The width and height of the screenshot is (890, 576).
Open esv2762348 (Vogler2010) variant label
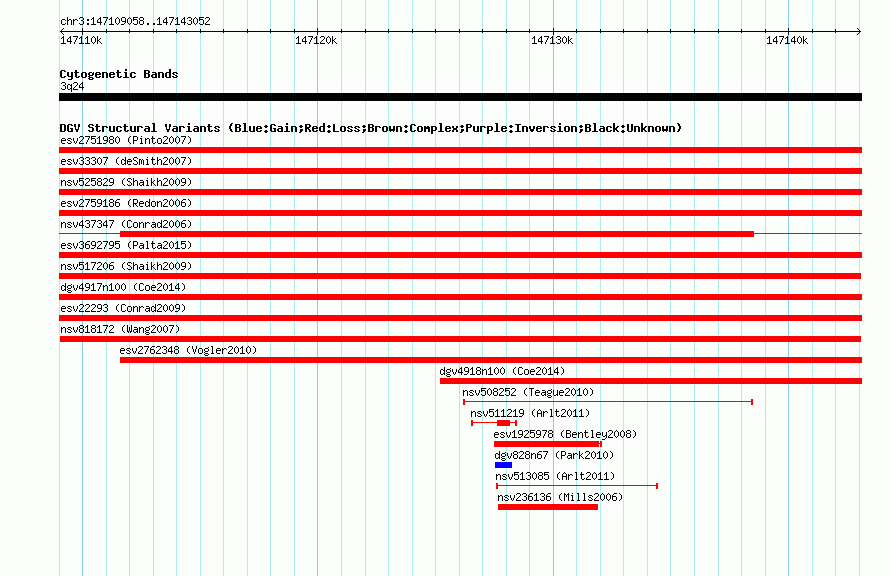[188, 350]
